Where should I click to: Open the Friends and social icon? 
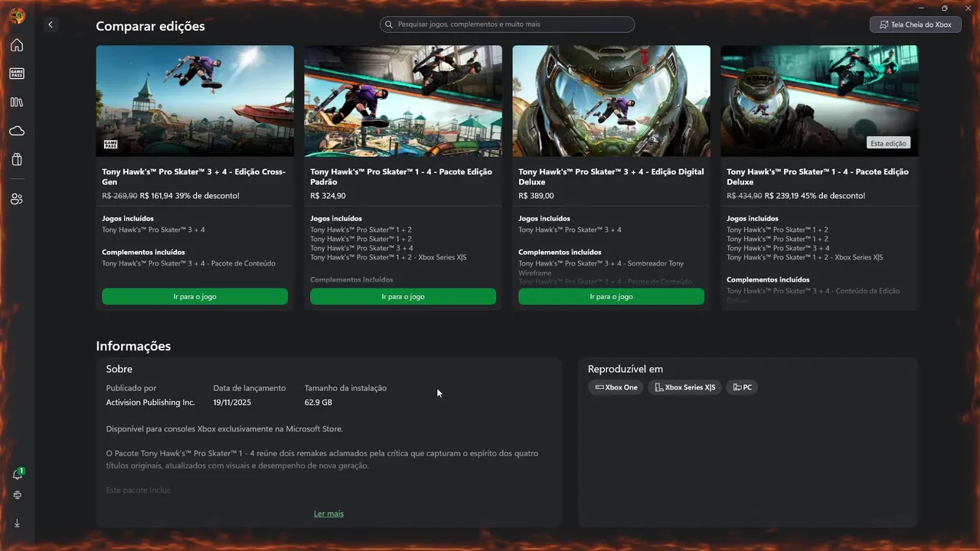tap(17, 199)
